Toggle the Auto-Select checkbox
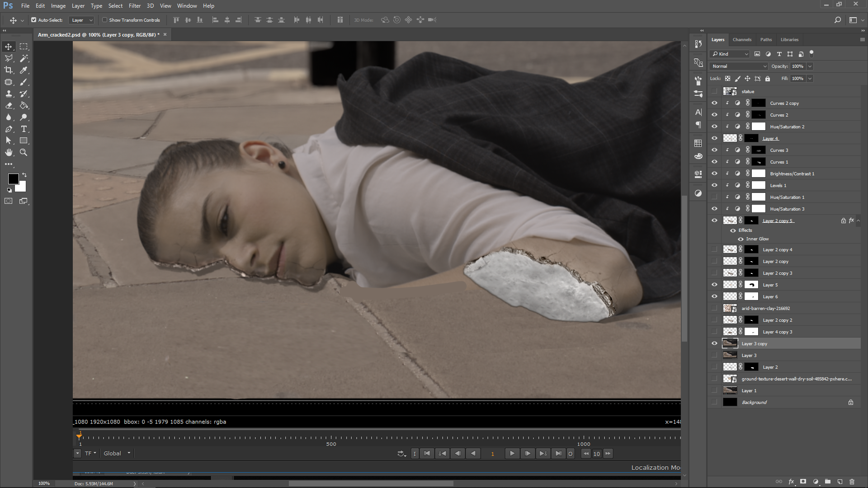 [x=34, y=20]
